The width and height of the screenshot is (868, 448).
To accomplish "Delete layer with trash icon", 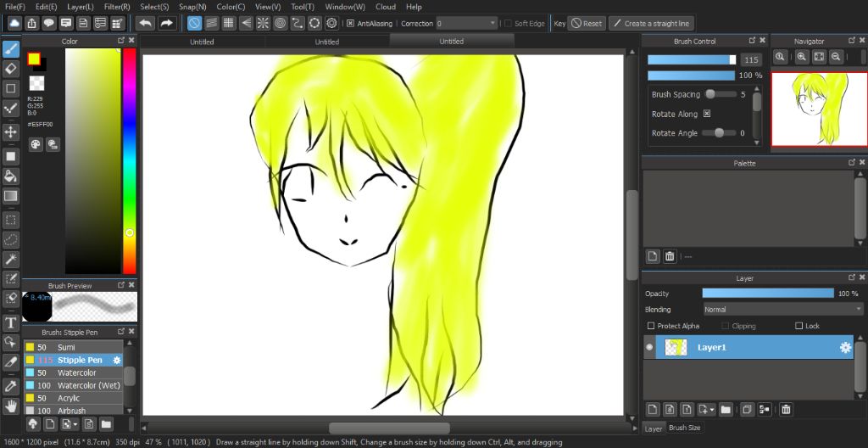I will click(786, 410).
